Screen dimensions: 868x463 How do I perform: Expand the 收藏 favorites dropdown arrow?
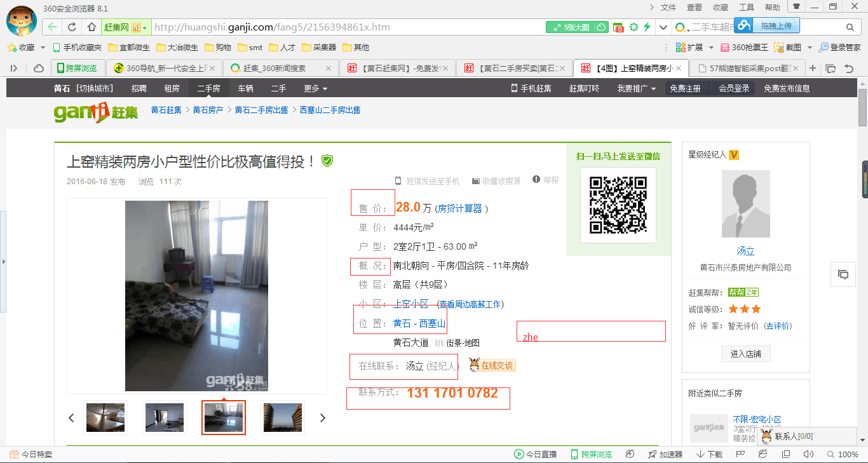[x=43, y=48]
